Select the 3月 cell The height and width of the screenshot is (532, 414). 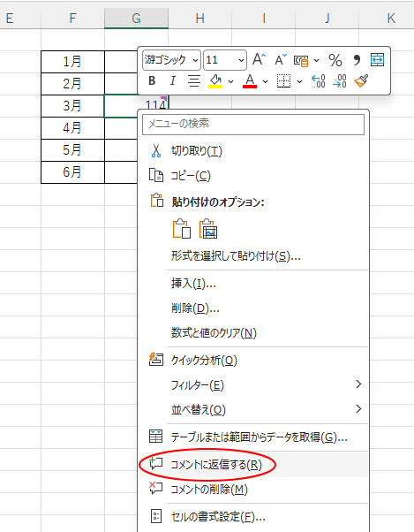(72, 106)
